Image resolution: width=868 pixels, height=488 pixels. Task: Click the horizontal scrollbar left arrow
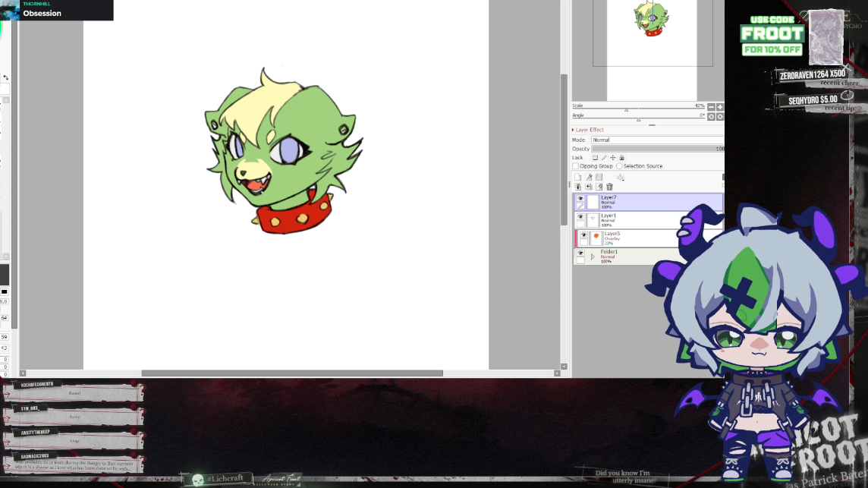point(23,373)
